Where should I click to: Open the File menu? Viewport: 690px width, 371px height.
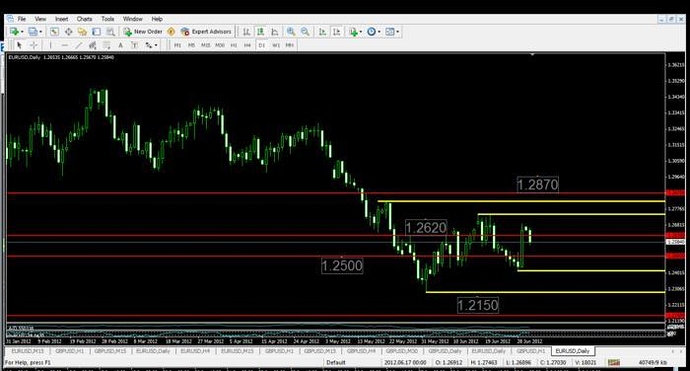[x=22, y=19]
